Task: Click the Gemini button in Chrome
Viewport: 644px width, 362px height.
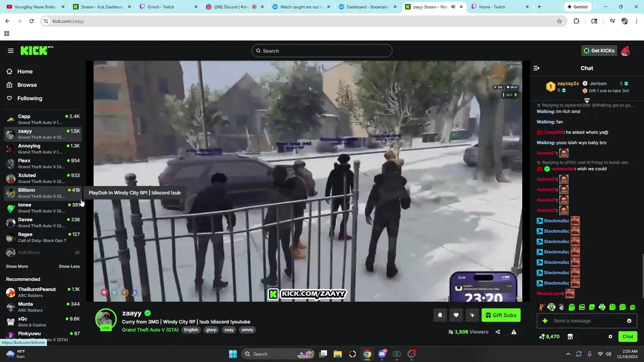Action: 577,7
